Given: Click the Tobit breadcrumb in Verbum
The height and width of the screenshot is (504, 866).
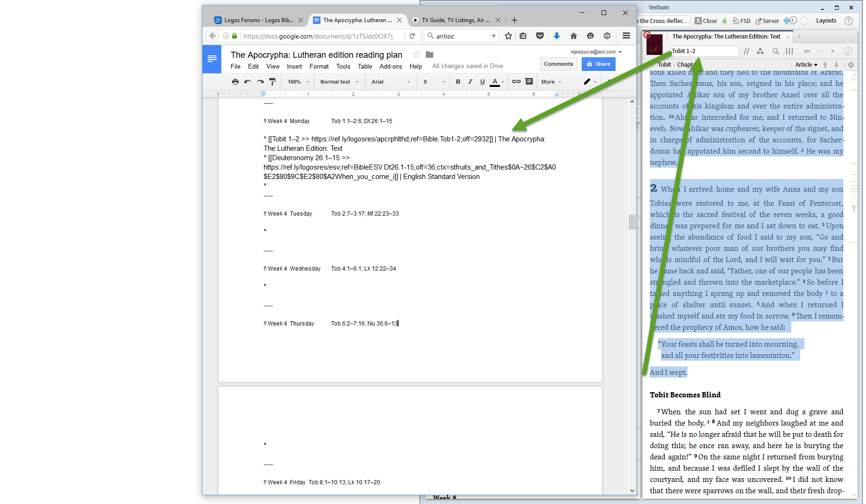Looking at the screenshot, I should 664,65.
